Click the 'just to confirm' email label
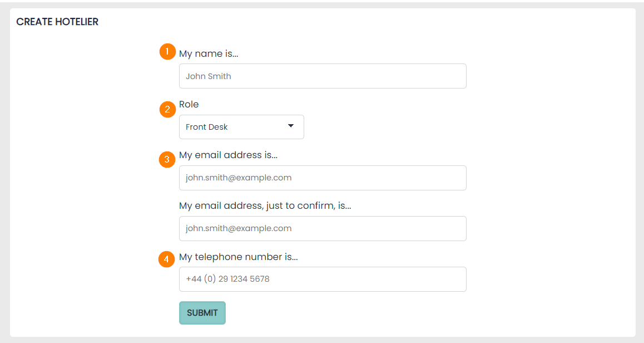This screenshot has height=343, width=644. coord(265,206)
